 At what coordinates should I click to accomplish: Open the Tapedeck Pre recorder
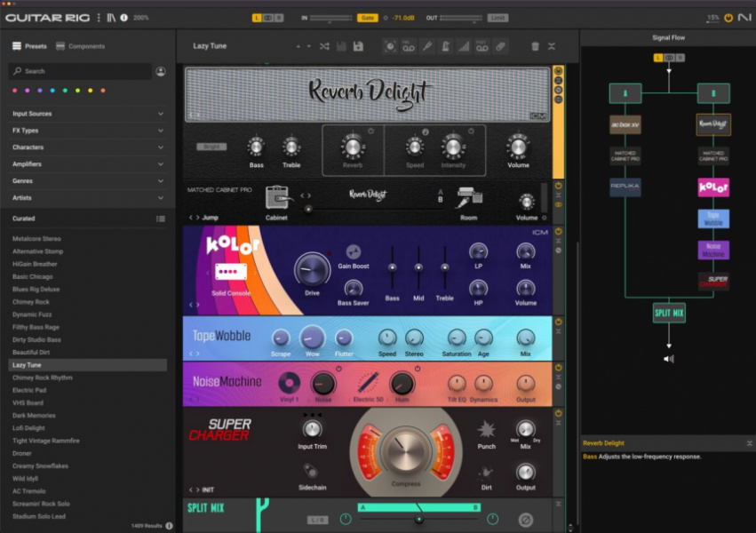point(408,45)
